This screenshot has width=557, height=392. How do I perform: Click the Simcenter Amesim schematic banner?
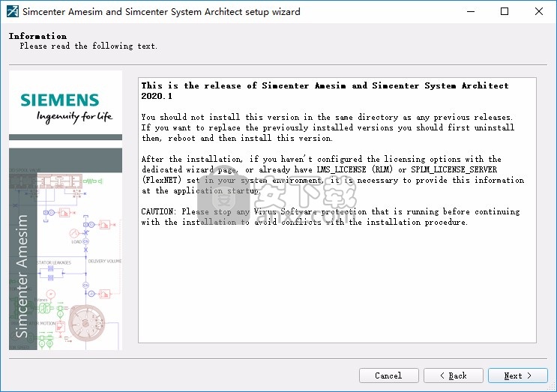[65, 249]
